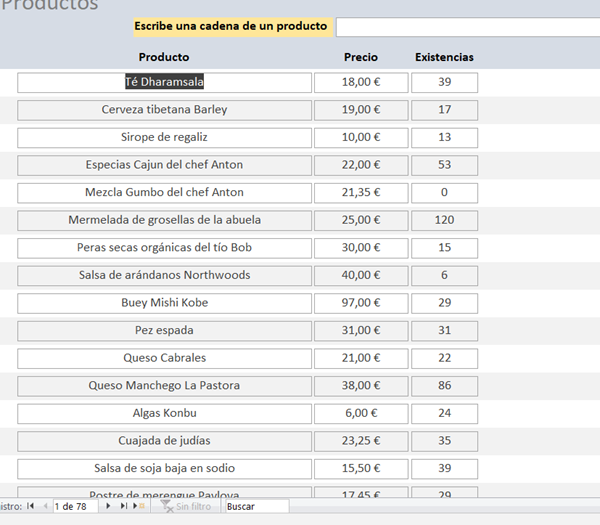Screen dimensions: 600x525
Task: Jump to the last record
Action: [x=123, y=507]
